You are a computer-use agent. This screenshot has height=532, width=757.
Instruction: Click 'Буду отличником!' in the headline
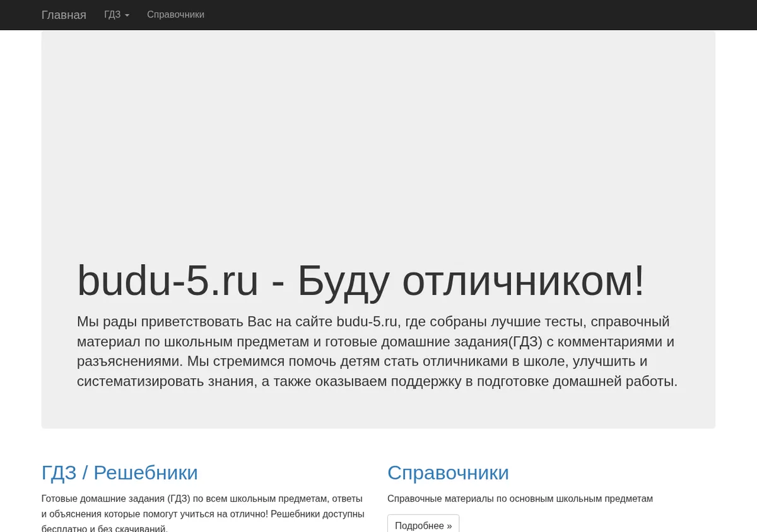coord(471,280)
